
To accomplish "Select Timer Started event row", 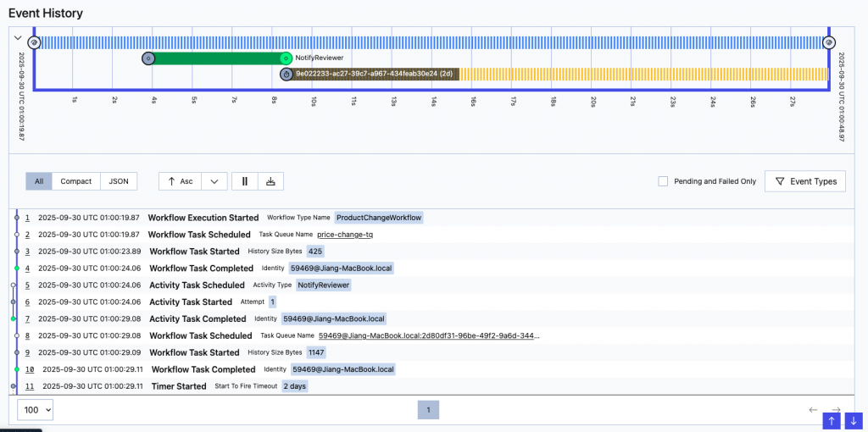I will pos(433,386).
